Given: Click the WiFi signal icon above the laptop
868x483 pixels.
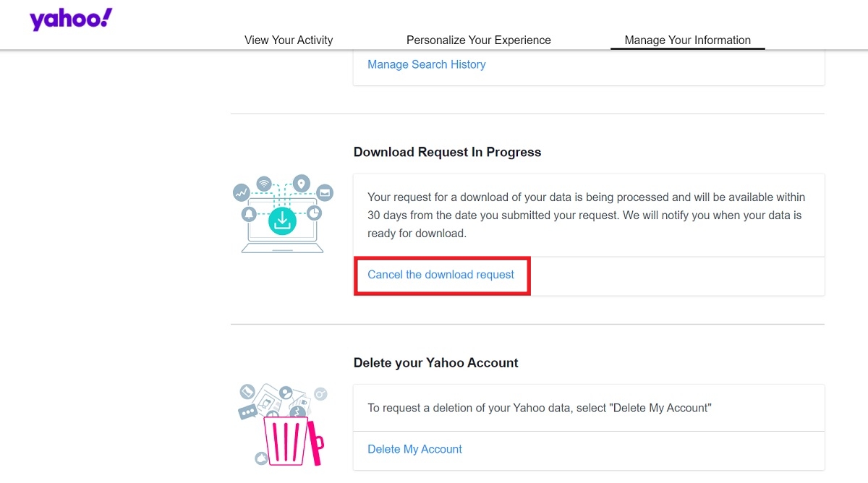Looking at the screenshot, I should tap(264, 183).
